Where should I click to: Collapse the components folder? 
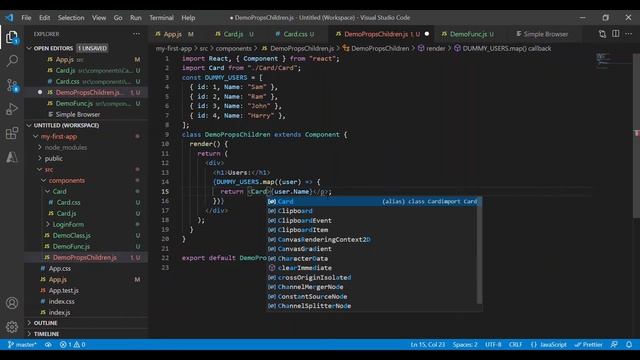point(44,180)
